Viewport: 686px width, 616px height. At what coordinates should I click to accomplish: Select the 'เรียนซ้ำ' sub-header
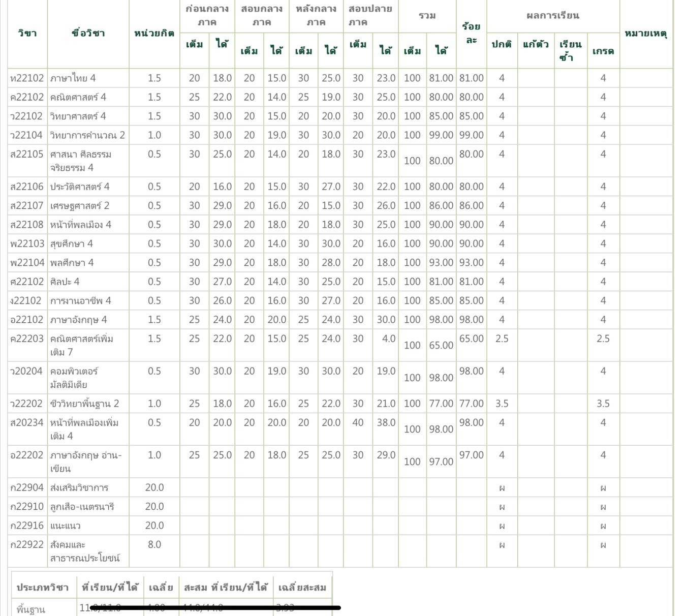(570, 50)
